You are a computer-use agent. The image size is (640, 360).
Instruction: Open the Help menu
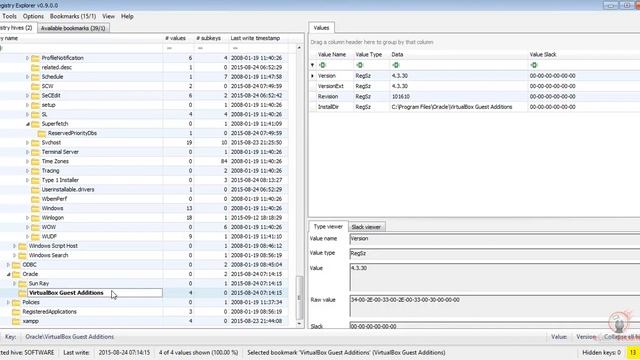[127, 16]
